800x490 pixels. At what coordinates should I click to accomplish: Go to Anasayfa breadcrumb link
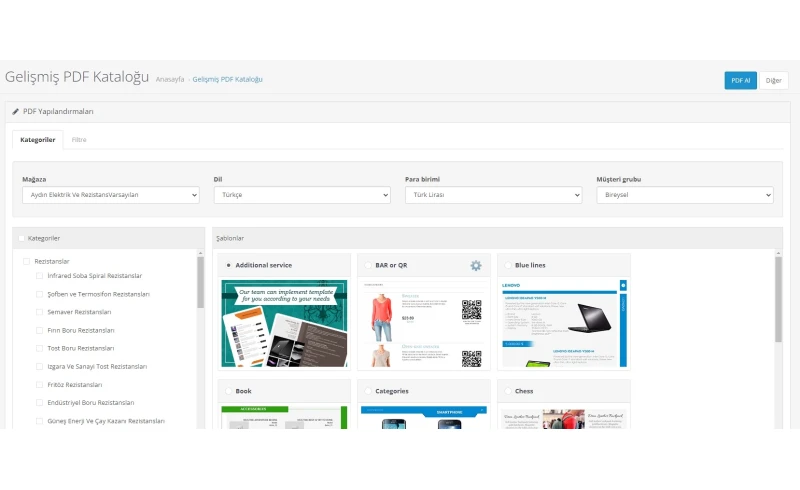click(x=170, y=79)
